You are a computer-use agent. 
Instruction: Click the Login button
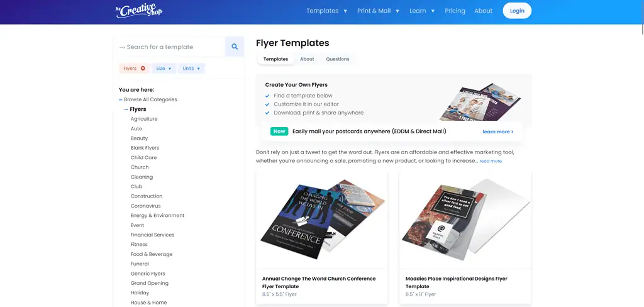(x=517, y=11)
